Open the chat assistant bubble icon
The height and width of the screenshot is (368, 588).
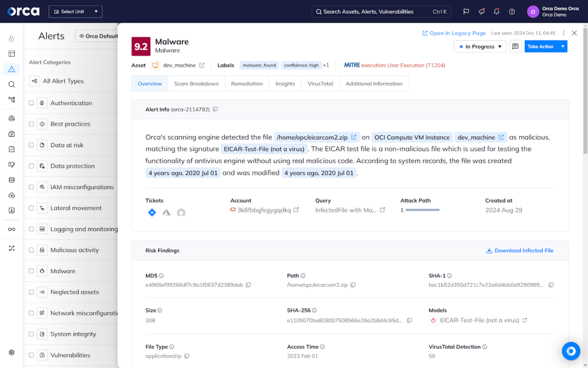[571, 351]
